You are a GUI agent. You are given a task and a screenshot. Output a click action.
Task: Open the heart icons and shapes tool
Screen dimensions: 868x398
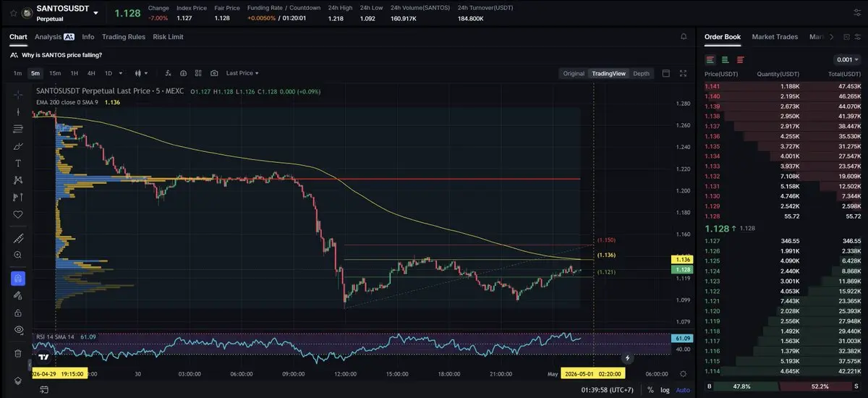[18, 214]
